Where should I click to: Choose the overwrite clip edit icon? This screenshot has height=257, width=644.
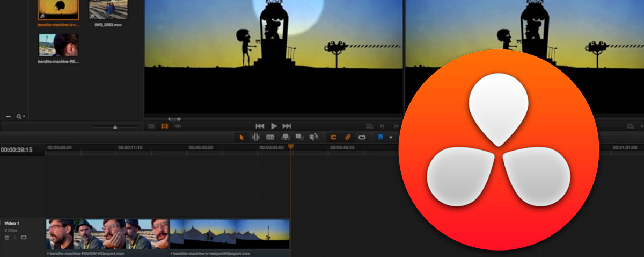click(299, 137)
